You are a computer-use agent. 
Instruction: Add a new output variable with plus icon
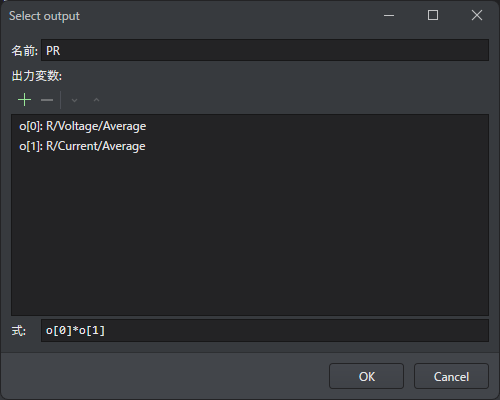point(24,100)
